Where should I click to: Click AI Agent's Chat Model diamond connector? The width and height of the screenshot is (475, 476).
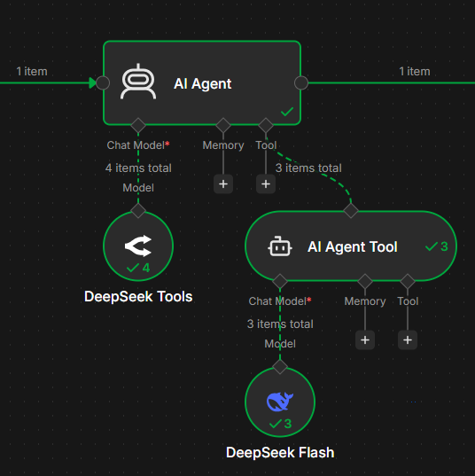[x=138, y=125]
